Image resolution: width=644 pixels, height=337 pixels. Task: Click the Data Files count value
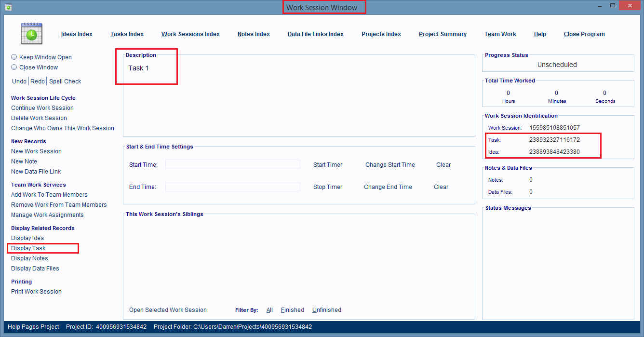point(531,192)
